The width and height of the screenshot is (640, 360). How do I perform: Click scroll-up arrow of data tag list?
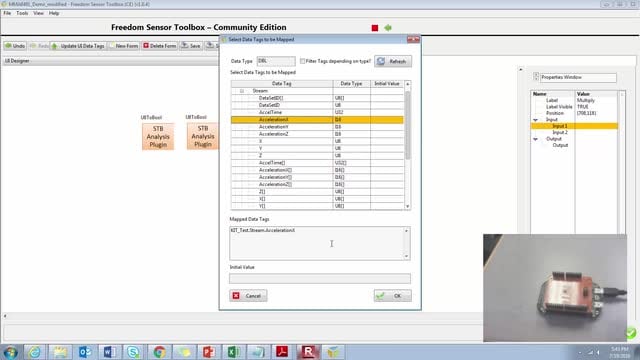pyautogui.click(x=407, y=84)
